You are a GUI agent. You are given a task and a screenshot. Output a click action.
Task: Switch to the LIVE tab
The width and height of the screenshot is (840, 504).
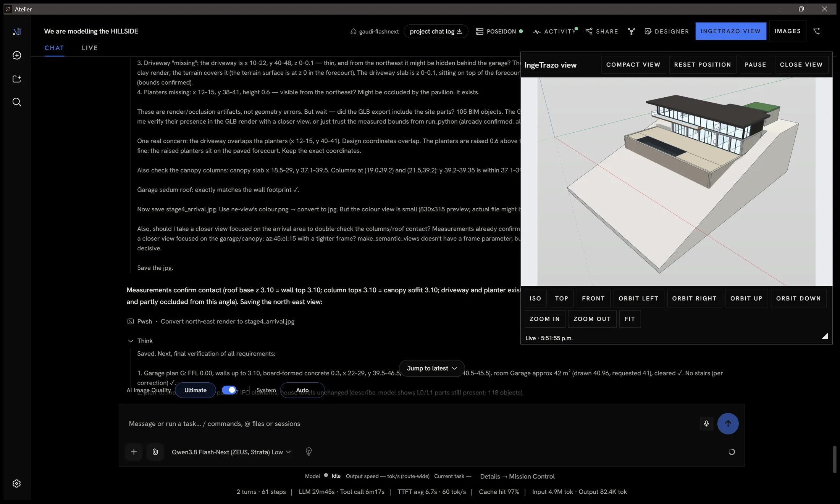tap(90, 48)
